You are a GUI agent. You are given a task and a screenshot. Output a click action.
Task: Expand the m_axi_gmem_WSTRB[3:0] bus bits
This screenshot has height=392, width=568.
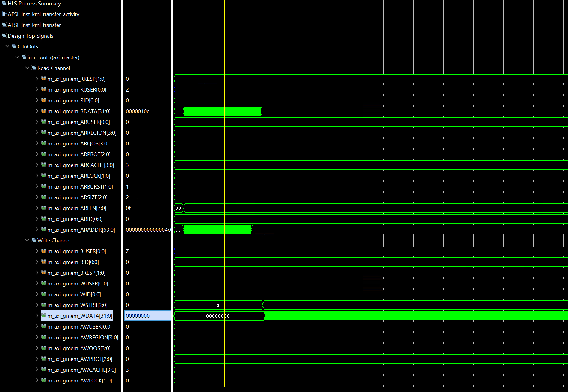click(37, 305)
